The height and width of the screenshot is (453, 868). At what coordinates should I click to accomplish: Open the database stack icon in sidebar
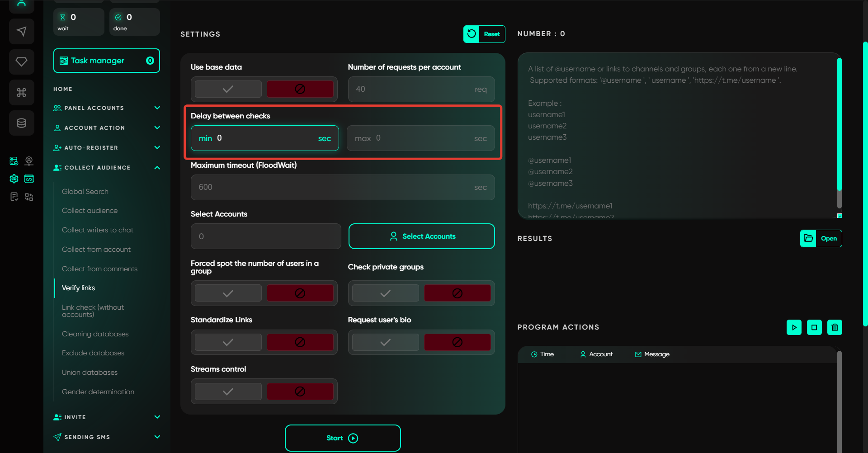click(21, 123)
